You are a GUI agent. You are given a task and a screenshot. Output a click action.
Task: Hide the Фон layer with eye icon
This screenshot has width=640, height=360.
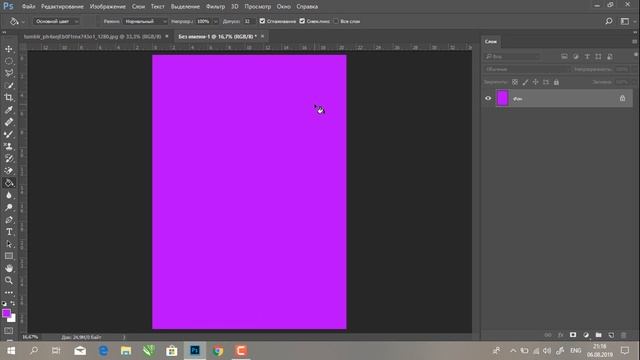point(488,98)
